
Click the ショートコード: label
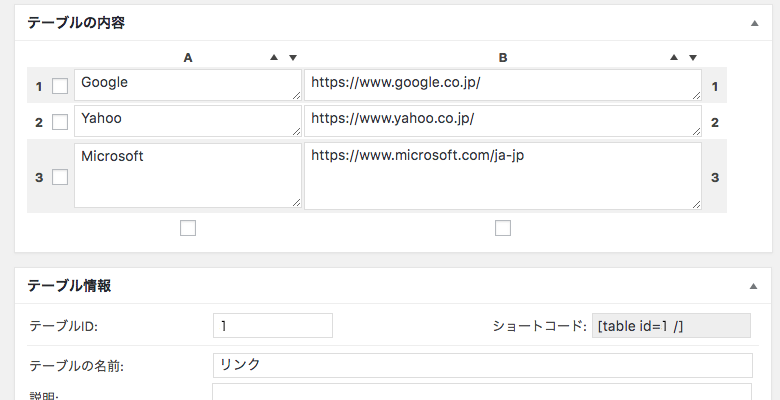tap(540, 326)
